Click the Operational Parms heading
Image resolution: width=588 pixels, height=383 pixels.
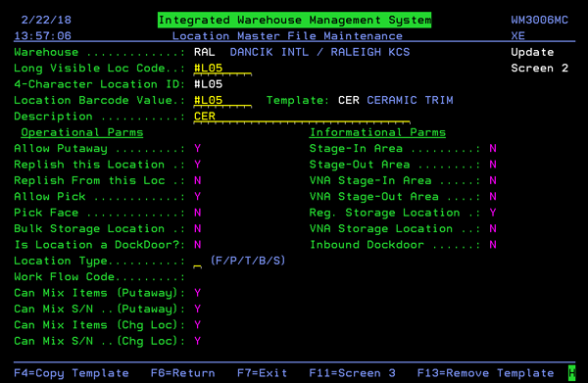tap(82, 132)
